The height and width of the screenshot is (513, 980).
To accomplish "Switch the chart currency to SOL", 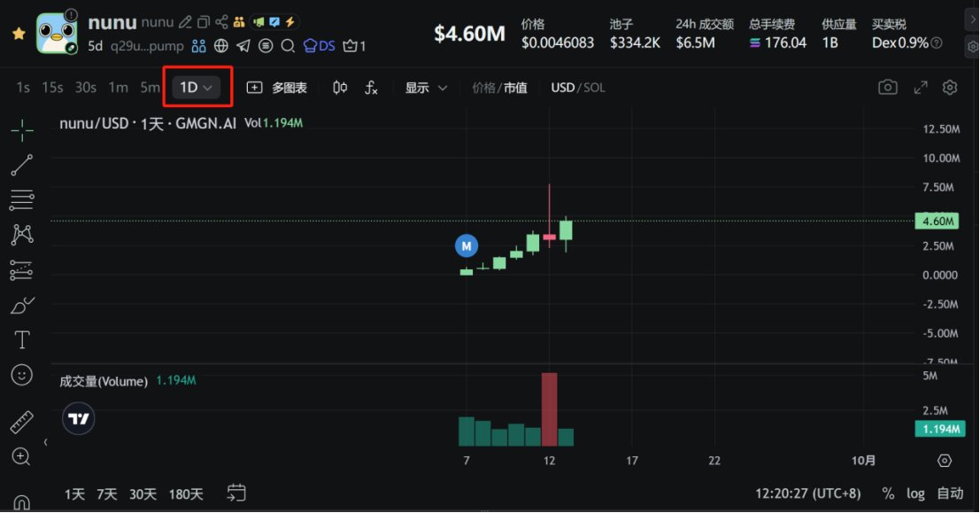I will 594,88.
